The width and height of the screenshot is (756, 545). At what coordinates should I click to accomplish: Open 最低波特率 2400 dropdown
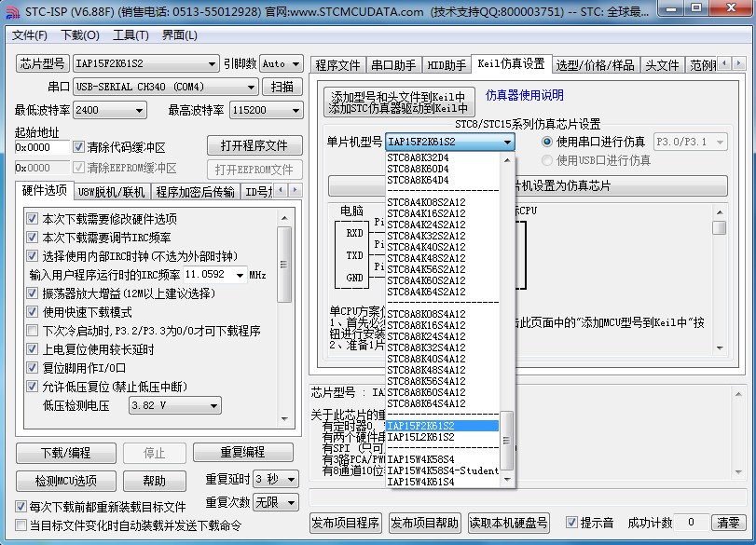110,110
